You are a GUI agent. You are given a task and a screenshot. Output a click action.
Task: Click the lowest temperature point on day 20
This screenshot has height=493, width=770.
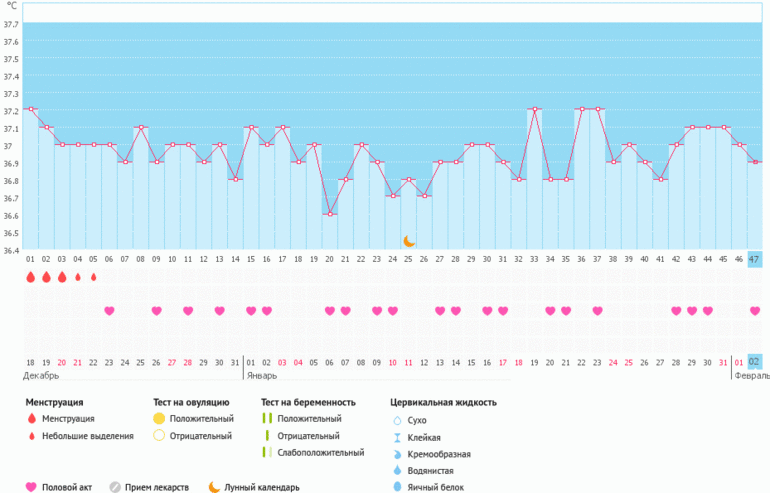pyautogui.click(x=330, y=214)
